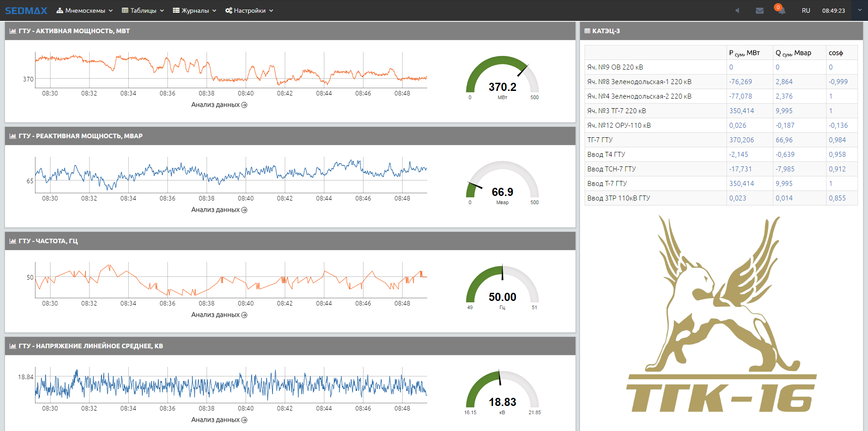
Task: Click chart icon in Частота header
Action: [x=13, y=241]
